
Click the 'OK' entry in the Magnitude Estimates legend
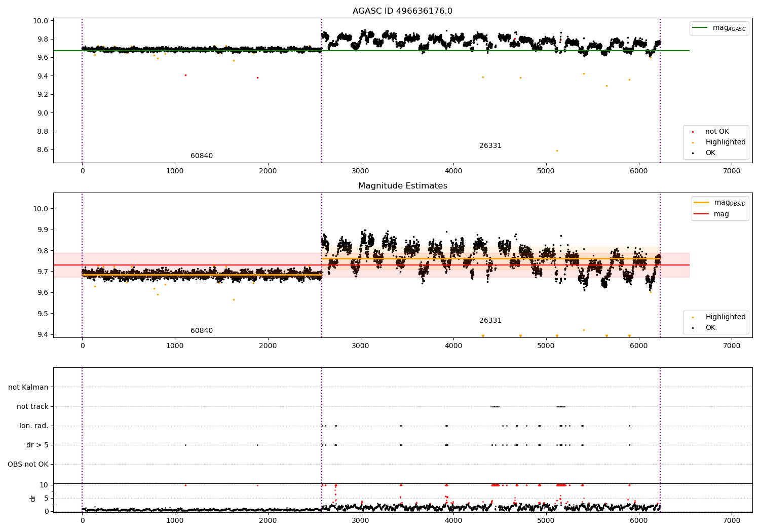710,328
